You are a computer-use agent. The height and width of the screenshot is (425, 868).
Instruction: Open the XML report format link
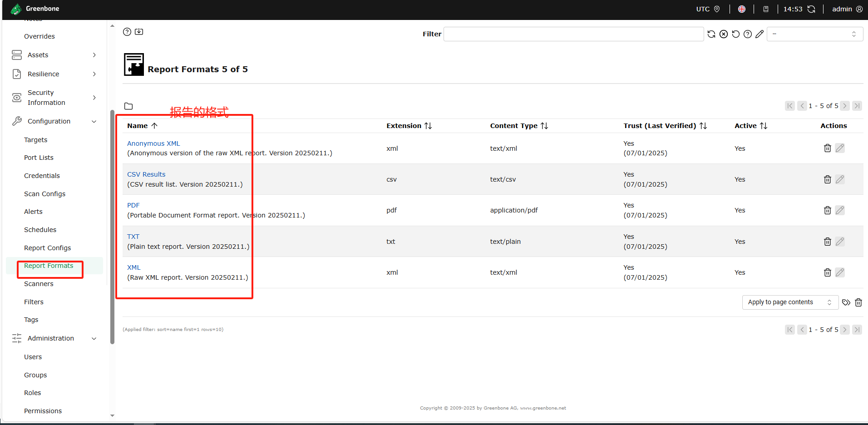point(134,267)
